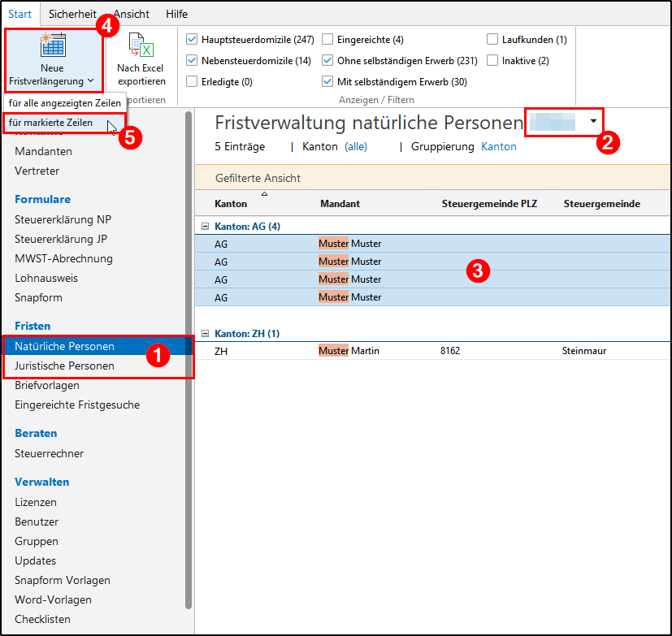Enable the Eingereichte checkbox

pyautogui.click(x=327, y=40)
